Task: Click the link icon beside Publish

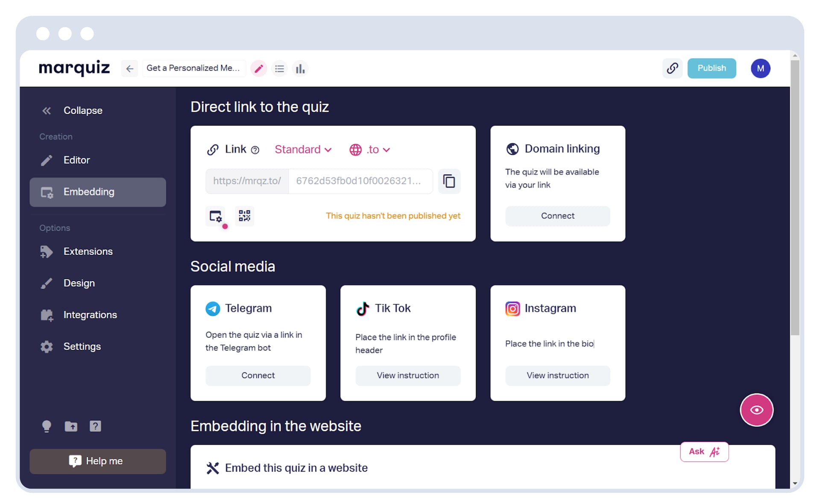Action: tap(672, 68)
